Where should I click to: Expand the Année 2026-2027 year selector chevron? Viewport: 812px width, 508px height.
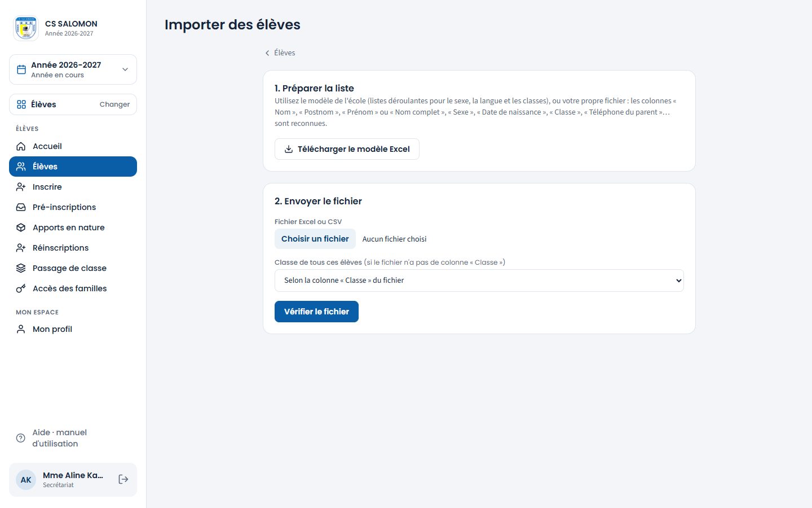click(x=125, y=69)
